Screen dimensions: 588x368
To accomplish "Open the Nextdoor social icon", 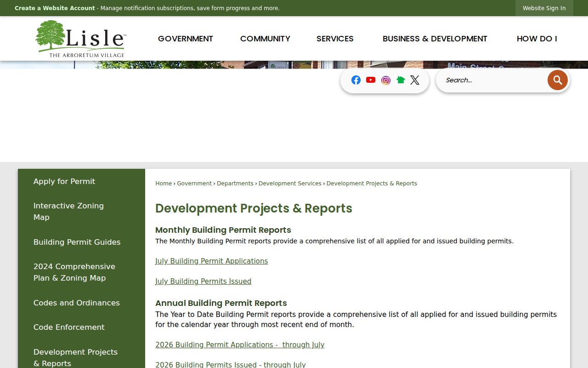I will coord(401,80).
